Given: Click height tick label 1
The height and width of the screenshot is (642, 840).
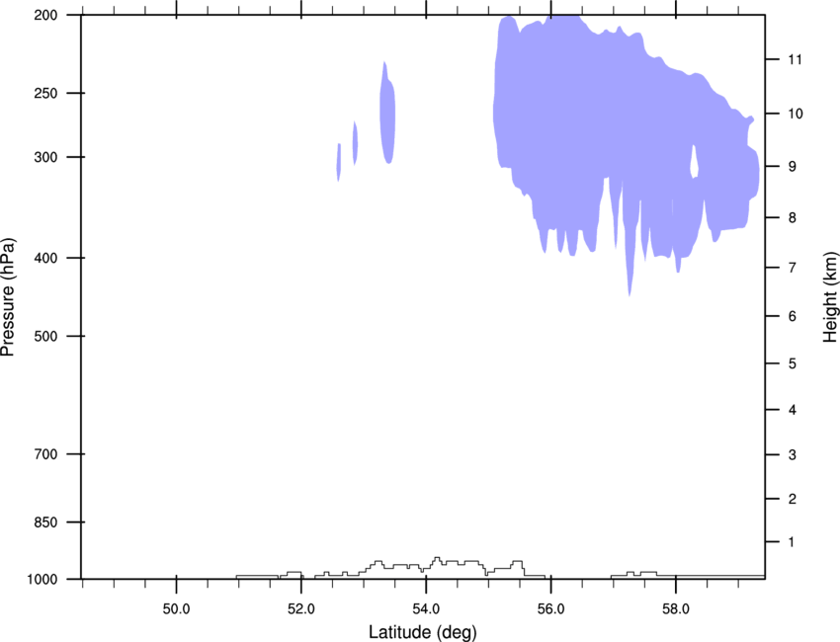Looking at the screenshot, I should click(792, 542).
